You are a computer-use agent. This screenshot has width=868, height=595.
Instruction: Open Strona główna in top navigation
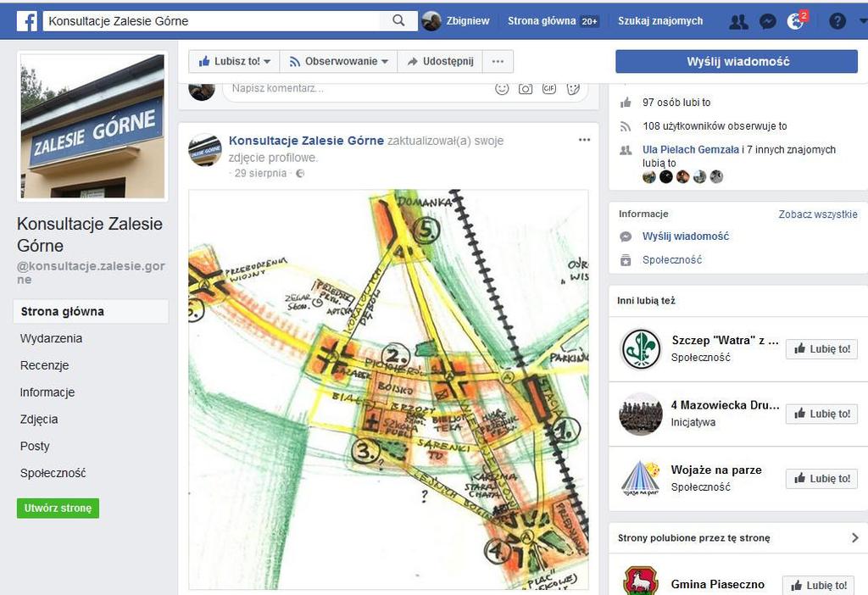542,21
